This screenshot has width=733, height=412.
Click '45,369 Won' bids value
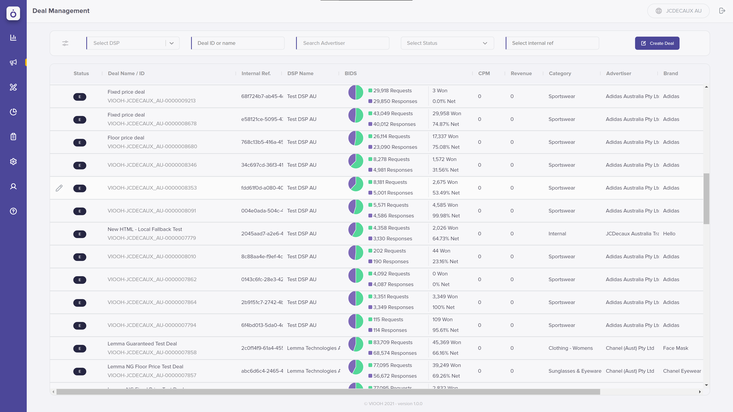[x=446, y=343]
